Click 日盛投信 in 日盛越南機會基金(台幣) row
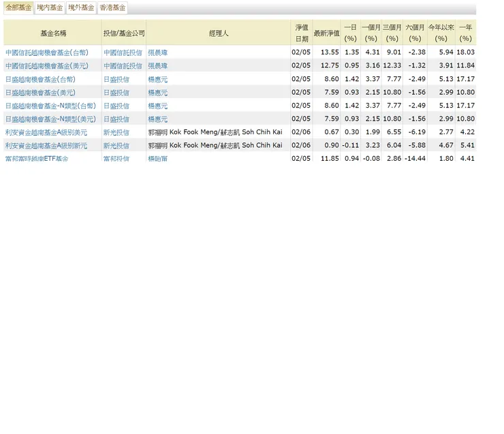Viewport: 504px width, 434px height. [x=116, y=79]
